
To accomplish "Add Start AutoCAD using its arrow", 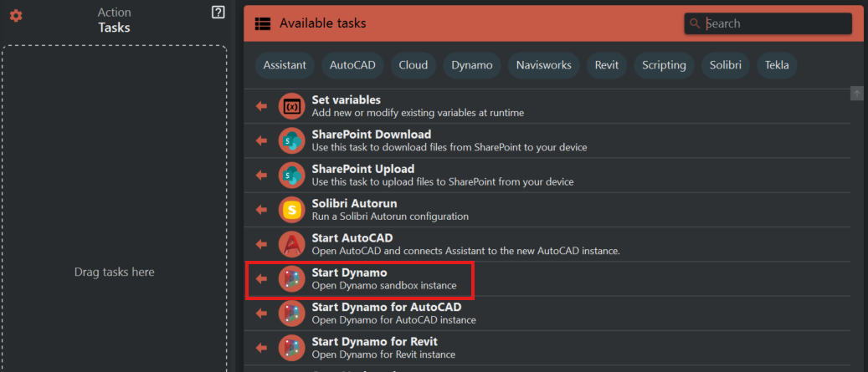I will coord(261,244).
